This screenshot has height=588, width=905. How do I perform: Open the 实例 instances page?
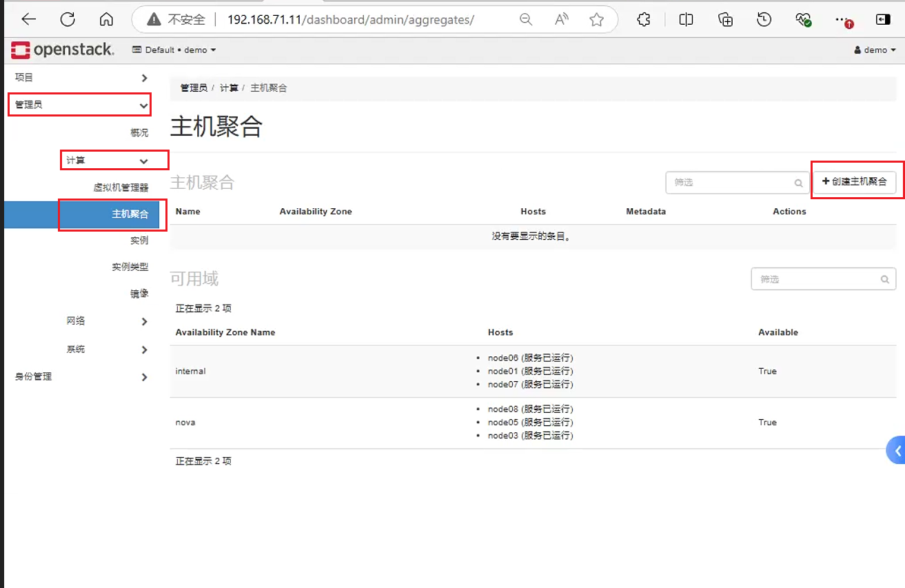[139, 241]
